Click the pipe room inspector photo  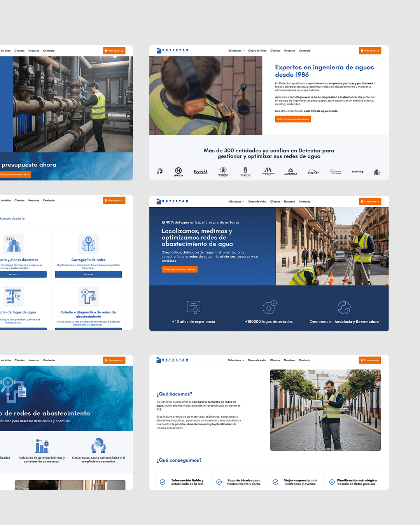point(73,104)
